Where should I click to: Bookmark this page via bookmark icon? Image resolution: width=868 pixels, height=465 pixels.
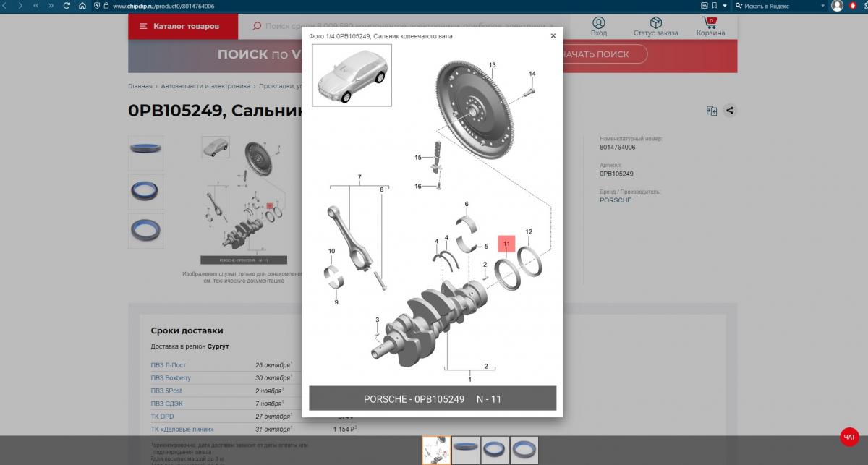715,6
